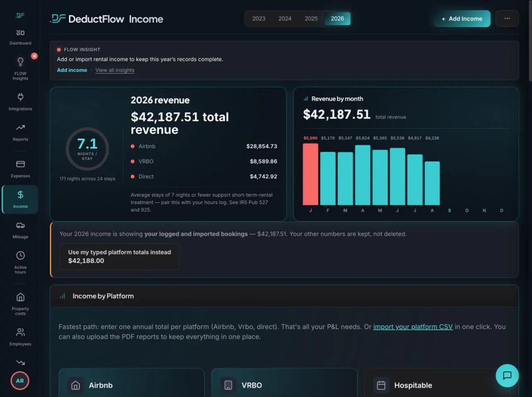Viewport: 532px width, 397px height.
Task: Click the $5,824 April value label
Action: coord(363,138)
